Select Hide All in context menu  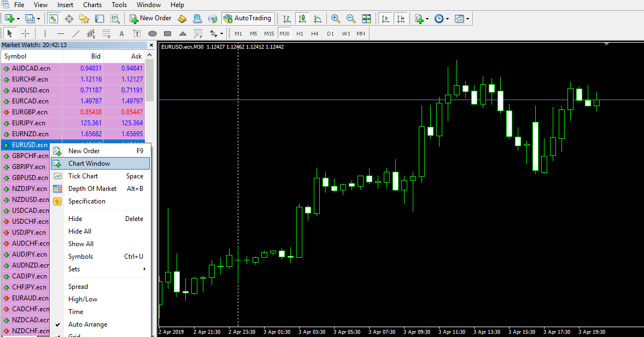[x=100, y=231]
